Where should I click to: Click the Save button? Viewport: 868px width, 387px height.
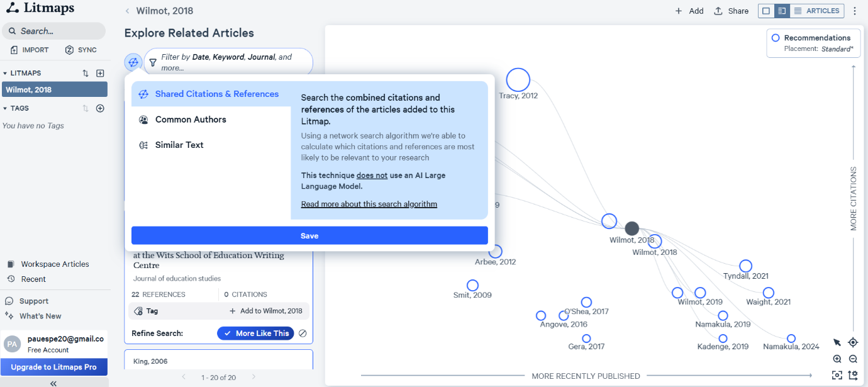pos(309,235)
